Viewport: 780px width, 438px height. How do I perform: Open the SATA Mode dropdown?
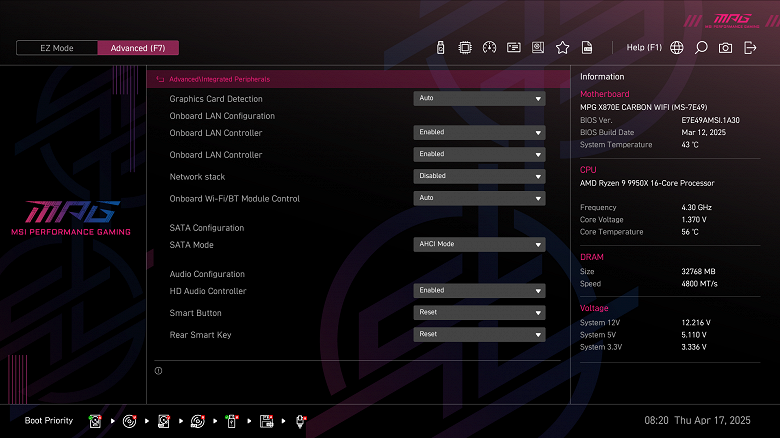[x=479, y=244]
